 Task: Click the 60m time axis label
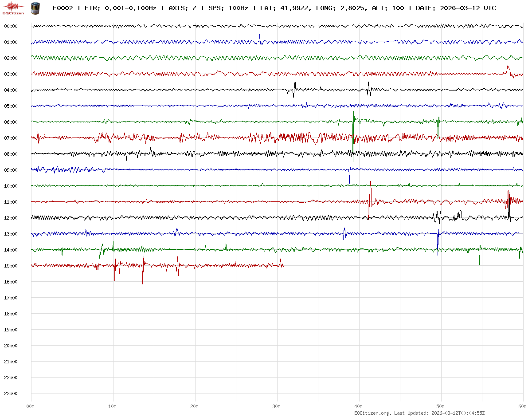[522, 406]
